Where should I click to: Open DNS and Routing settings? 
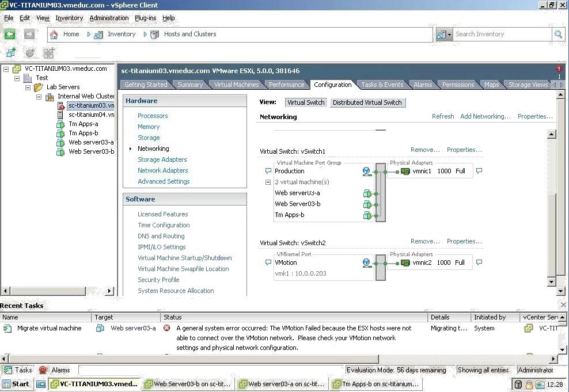pyautogui.click(x=161, y=236)
